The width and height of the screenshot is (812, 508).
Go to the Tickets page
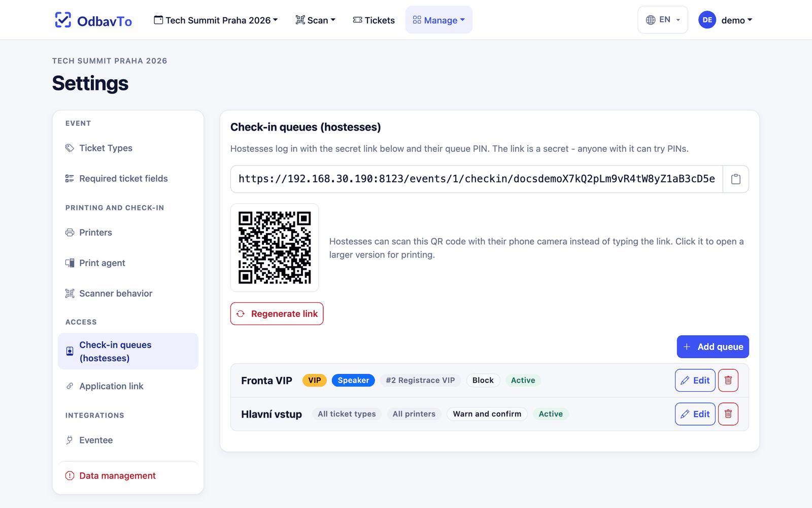tap(374, 20)
